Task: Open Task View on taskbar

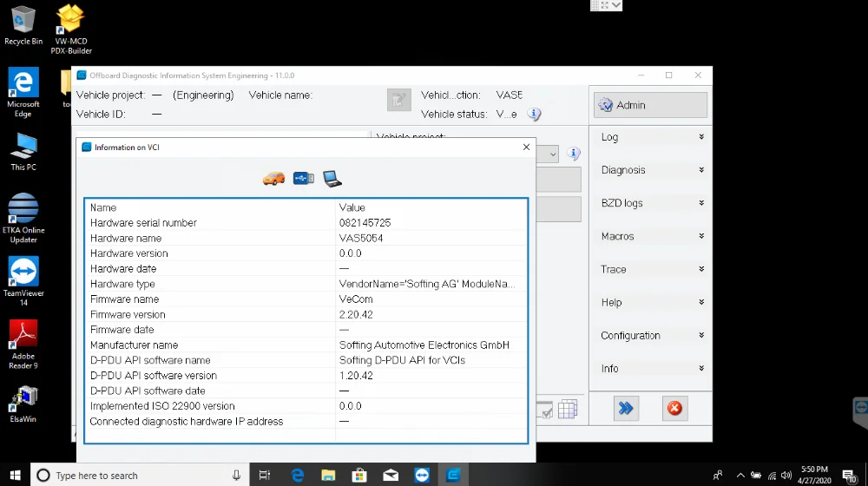Action: tap(265, 476)
